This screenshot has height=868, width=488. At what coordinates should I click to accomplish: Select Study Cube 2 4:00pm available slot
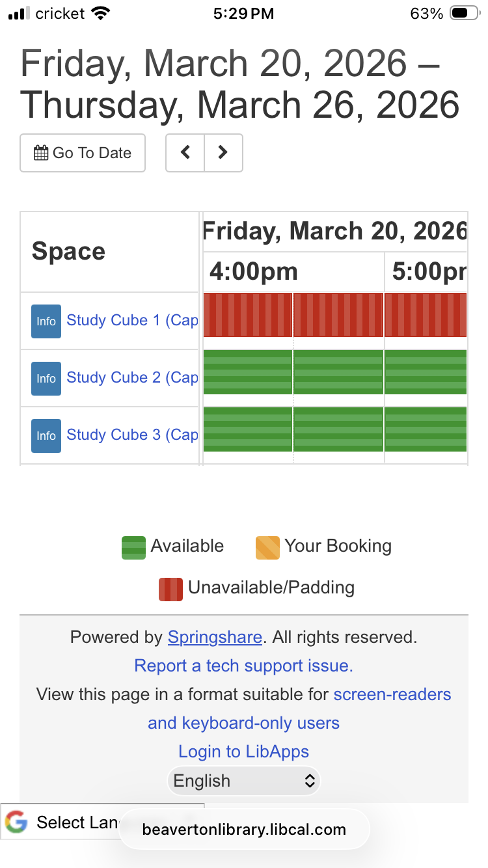[x=248, y=372]
